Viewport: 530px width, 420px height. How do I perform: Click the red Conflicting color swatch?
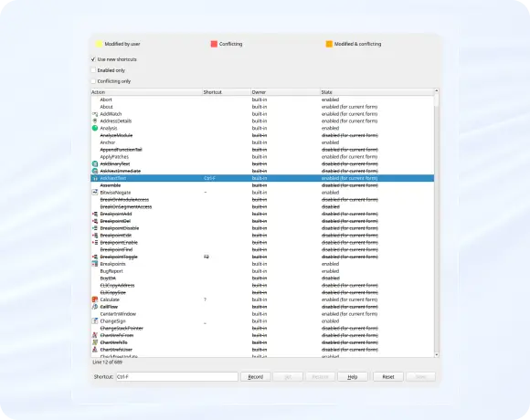pos(214,44)
